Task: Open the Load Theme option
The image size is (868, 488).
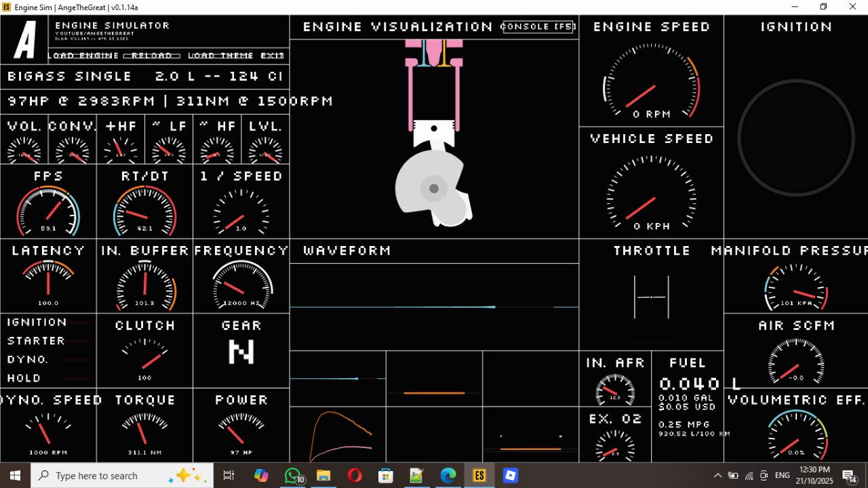Action: point(220,56)
